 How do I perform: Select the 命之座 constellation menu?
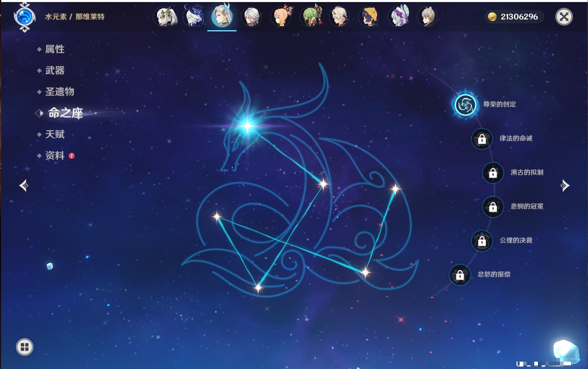65,113
